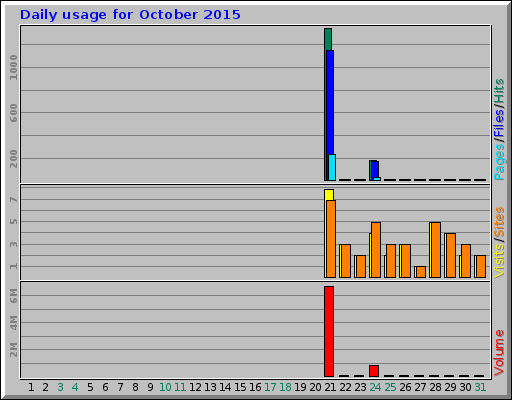The width and height of the screenshot is (512, 400).
Task: Click the "Pages" legend word in cyan
Action: [499, 162]
